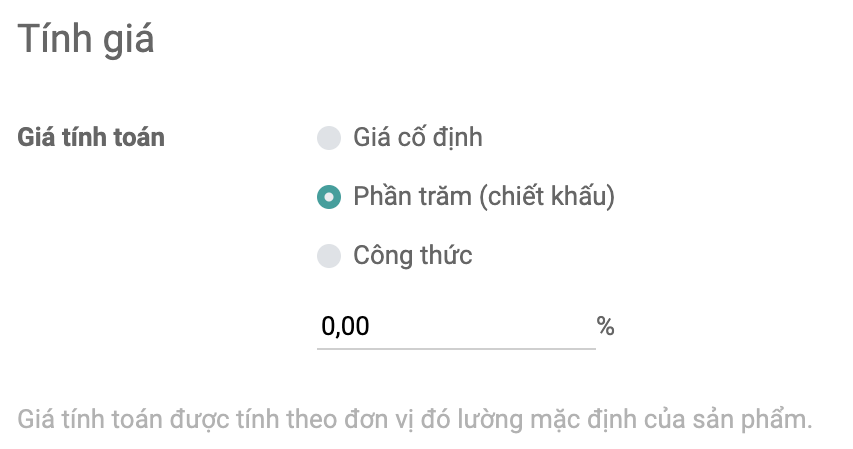Click the word "Phần trăm" in the selected option
This screenshot has width=853, height=449.
pos(412,197)
